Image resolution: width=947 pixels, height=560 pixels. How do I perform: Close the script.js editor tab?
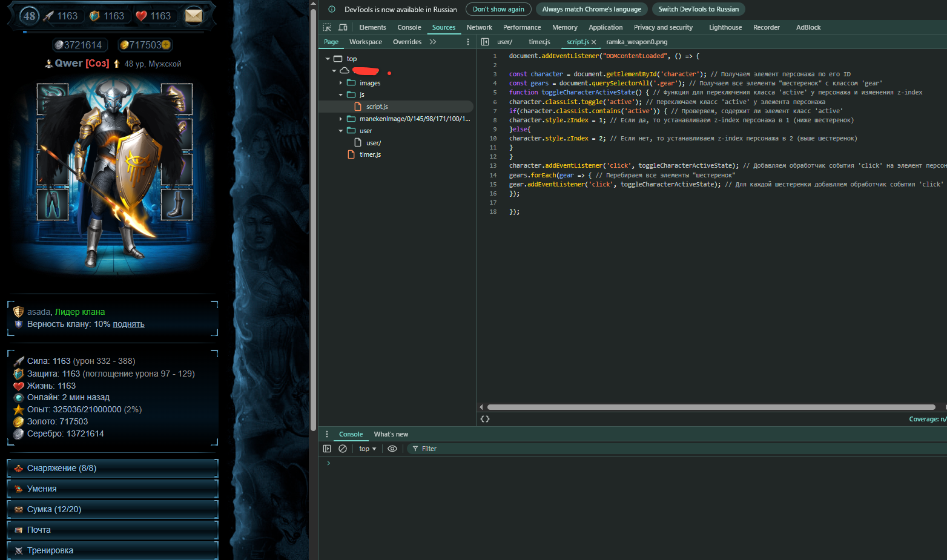pos(594,42)
